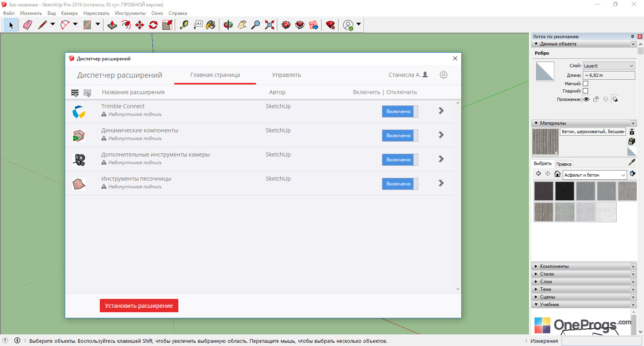This screenshot has width=644, height=346.
Task: Select the white concrete material swatch
Action: (607, 212)
